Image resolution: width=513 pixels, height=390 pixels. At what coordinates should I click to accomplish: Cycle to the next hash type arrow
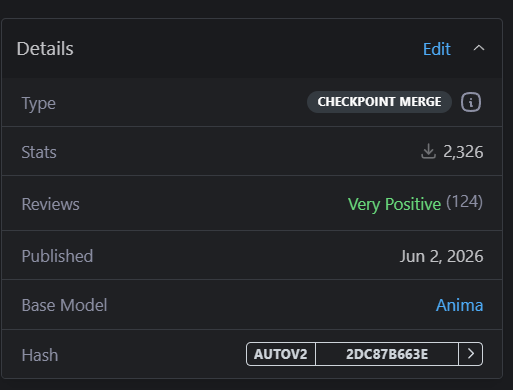click(470, 354)
